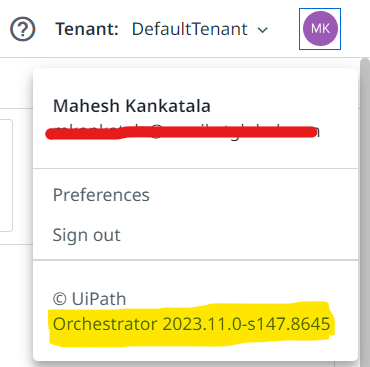Screen dimensions: 370x367
Task: Click the partially visible box at left edge
Action: tap(6, 175)
